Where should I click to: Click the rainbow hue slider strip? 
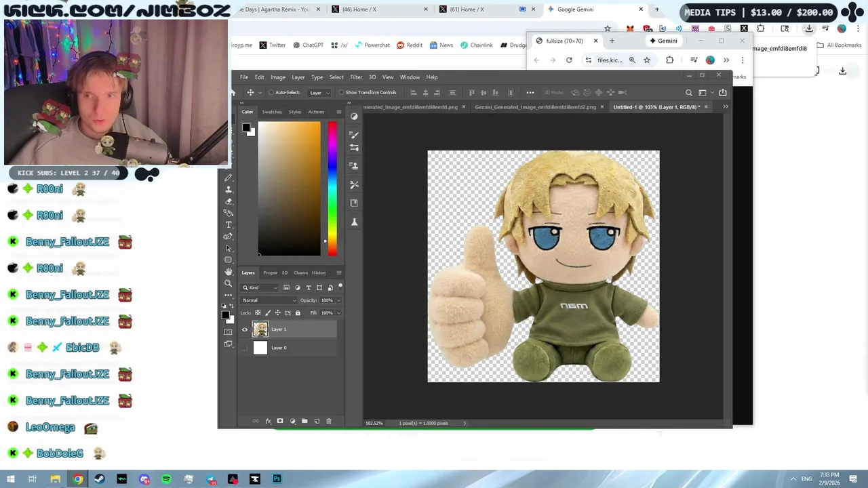pos(332,188)
